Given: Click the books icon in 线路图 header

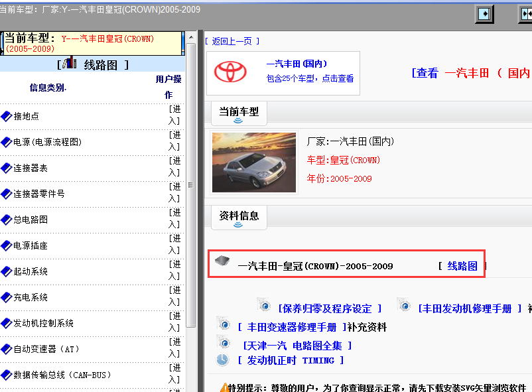Looking at the screenshot, I should 70,62.
